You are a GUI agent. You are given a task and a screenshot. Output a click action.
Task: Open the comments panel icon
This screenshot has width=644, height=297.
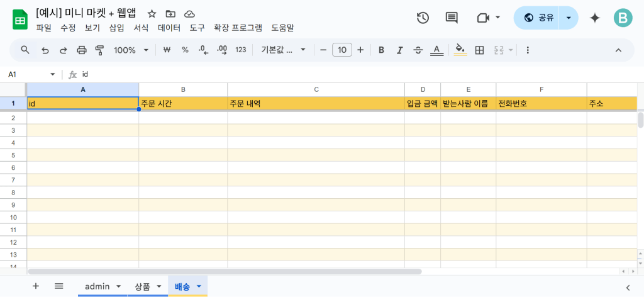coord(452,18)
